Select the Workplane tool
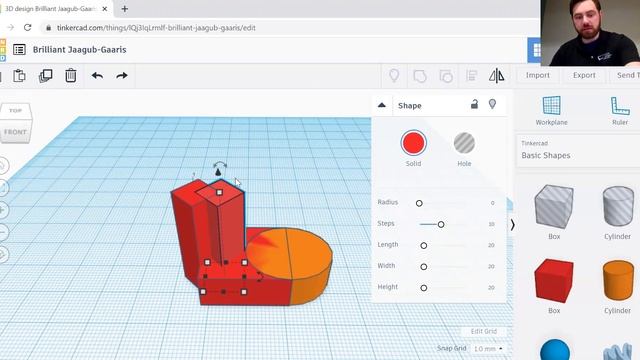This screenshot has width=640, height=360. point(551,111)
